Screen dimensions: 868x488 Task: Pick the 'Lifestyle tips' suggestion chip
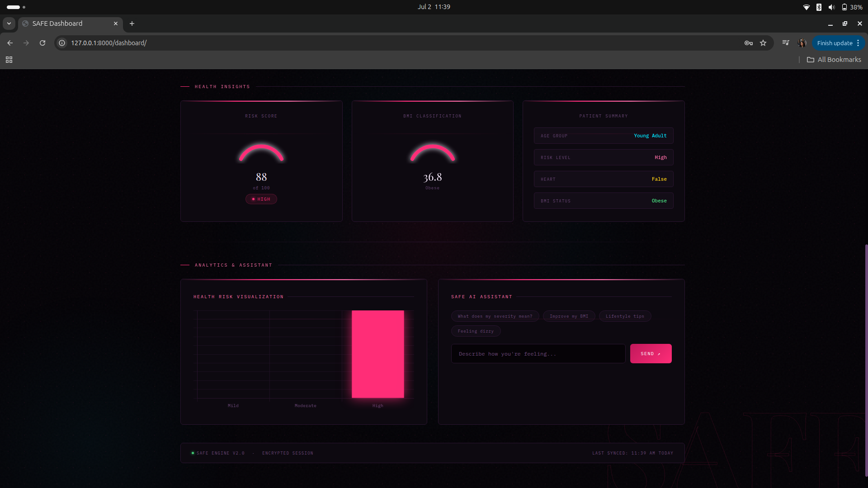click(625, 316)
